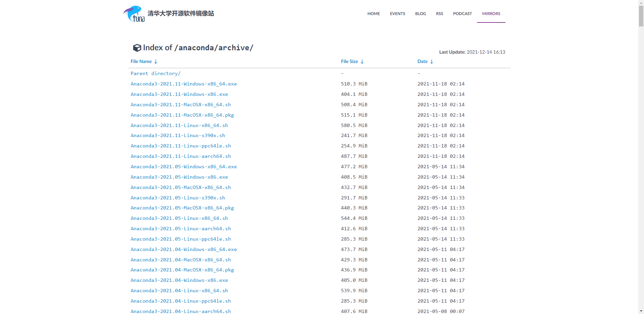The height and width of the screenshot is (314, 644).
Task: Click the 544.4 MiB file size
Action: [354, 218]
